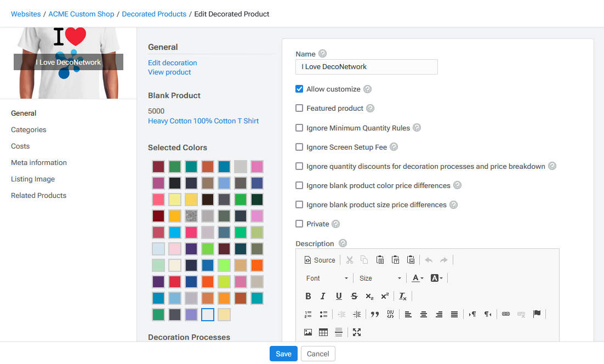The image size is (604, 364).
Task: Go to Decorated Products breadcrumb
Action: [x=154, y=14]
